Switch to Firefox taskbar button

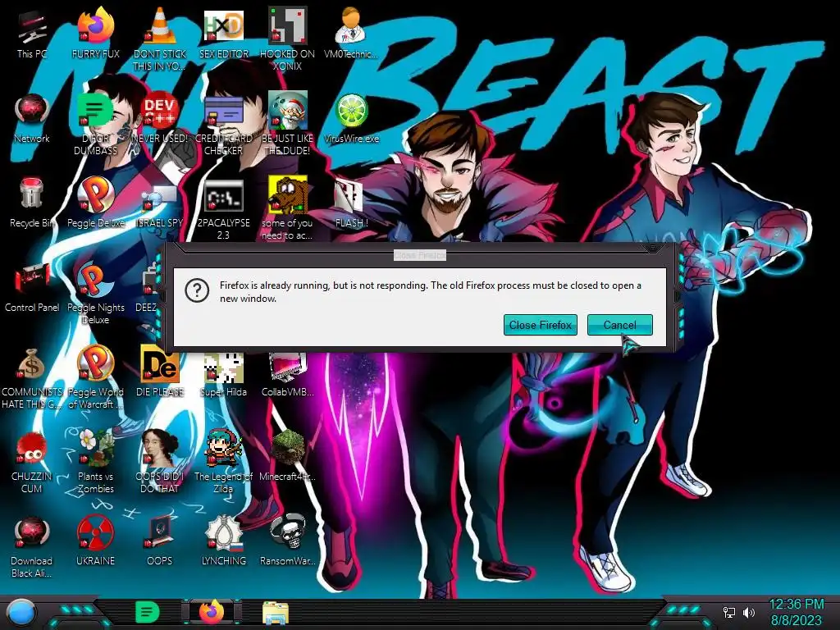coord(212,612)
